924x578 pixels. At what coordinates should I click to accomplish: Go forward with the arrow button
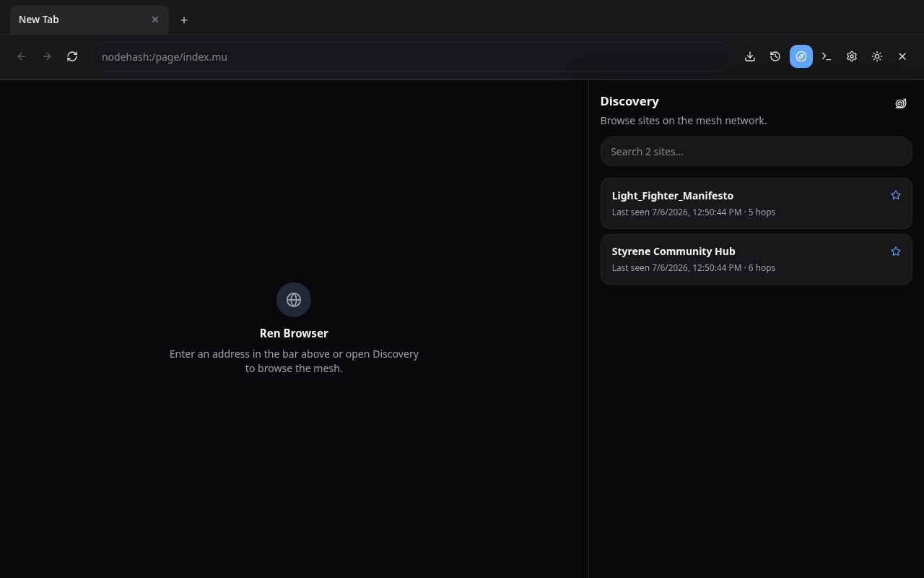(x=47, y=56)
